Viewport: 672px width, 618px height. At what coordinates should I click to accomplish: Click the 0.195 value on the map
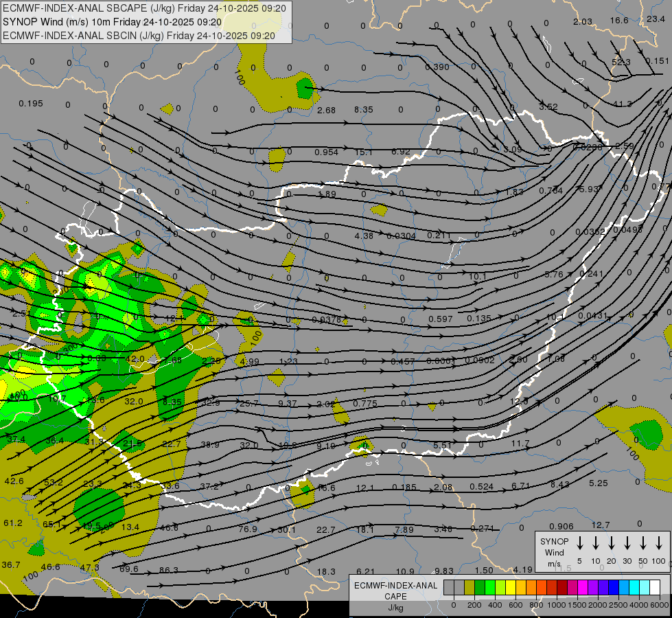coord(31,104)
